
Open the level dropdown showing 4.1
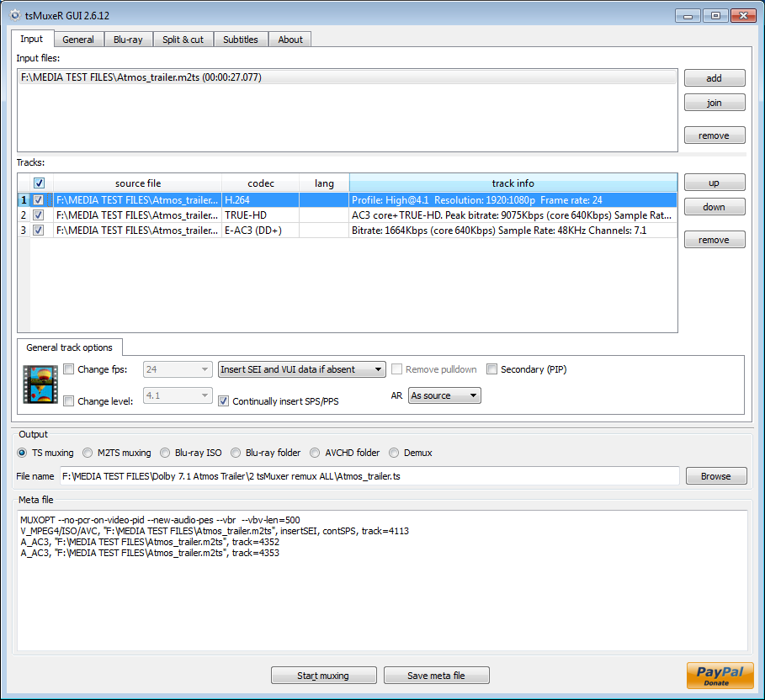pyautogui.click(x=178, y=395)
